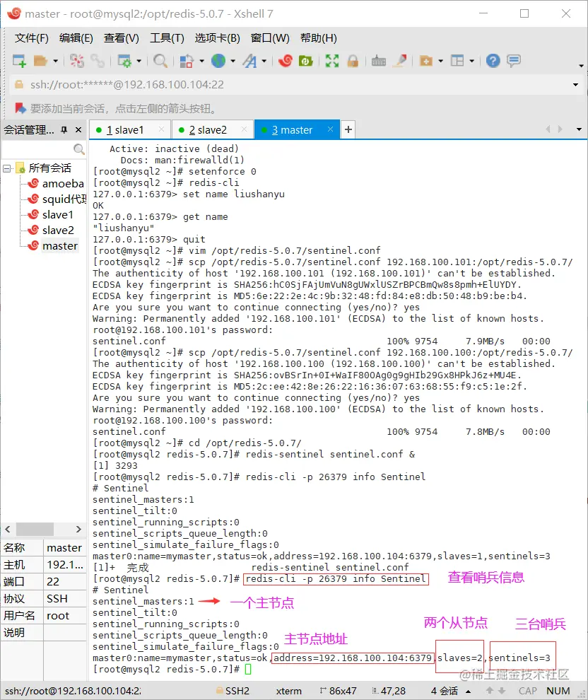Click the lock screen padlock icon
Image resolution: width=588 pixels, height=700 pixels.
tap(353, 61)
